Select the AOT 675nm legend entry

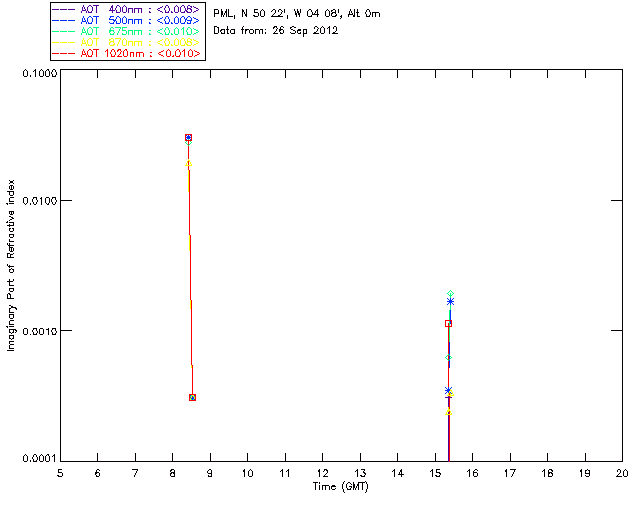127,31
